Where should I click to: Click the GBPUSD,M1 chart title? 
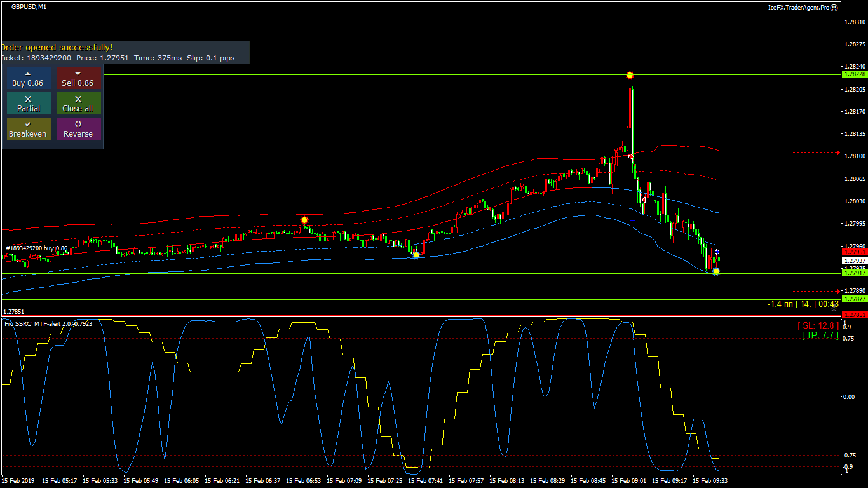point(29,6)
